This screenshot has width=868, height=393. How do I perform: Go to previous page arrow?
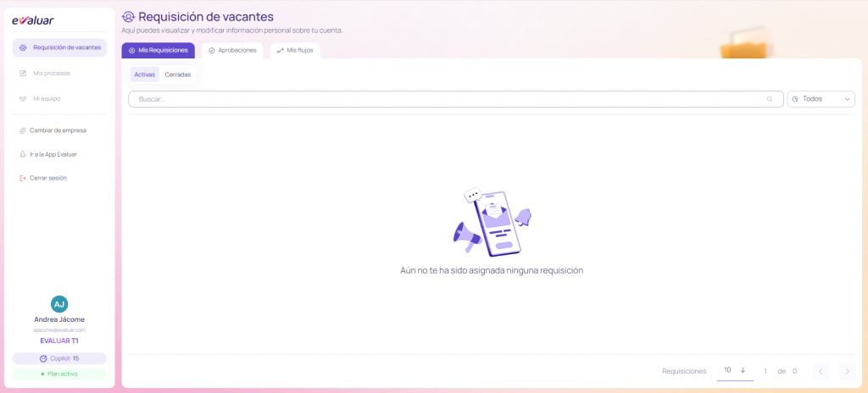point(820,371)
